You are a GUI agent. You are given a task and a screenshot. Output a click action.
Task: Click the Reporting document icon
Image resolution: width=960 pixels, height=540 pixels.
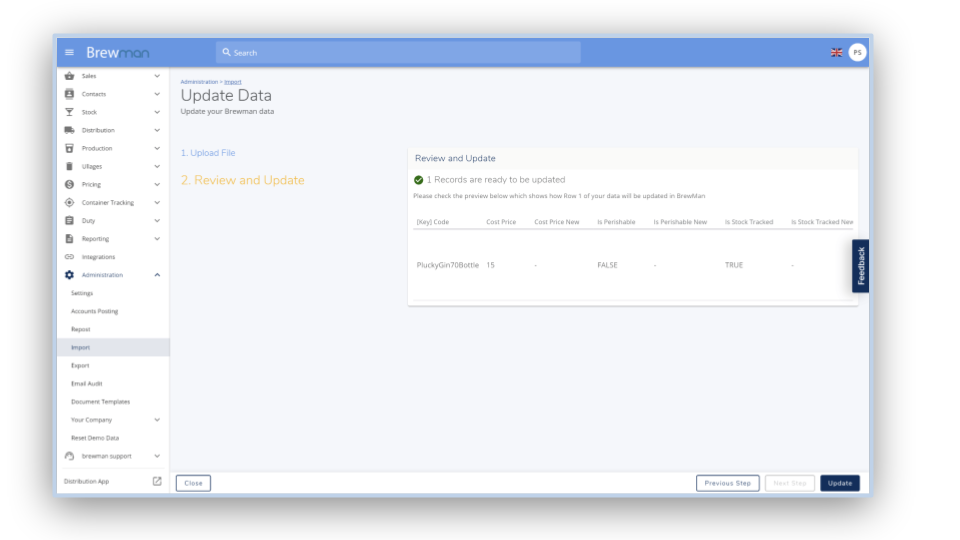(x=69, y=238)
